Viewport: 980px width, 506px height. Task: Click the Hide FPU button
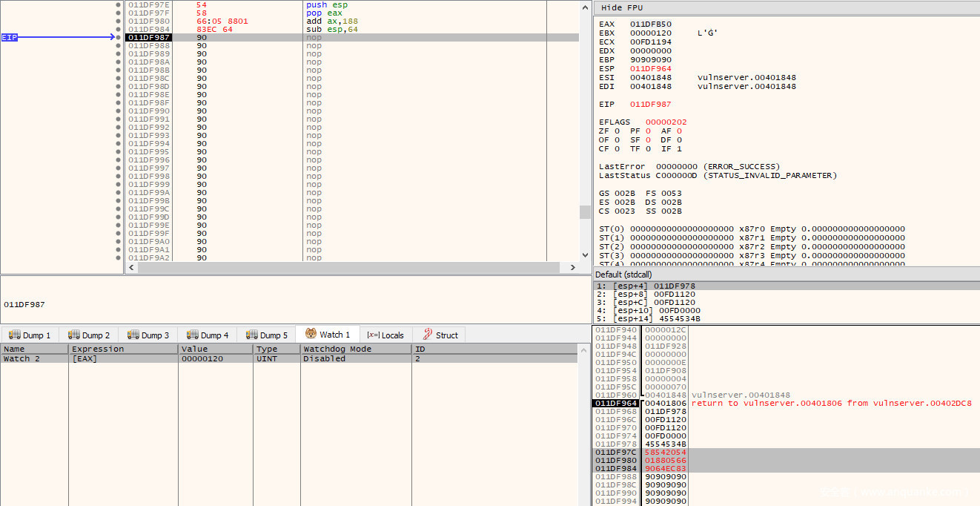click(x=622, y=7)
